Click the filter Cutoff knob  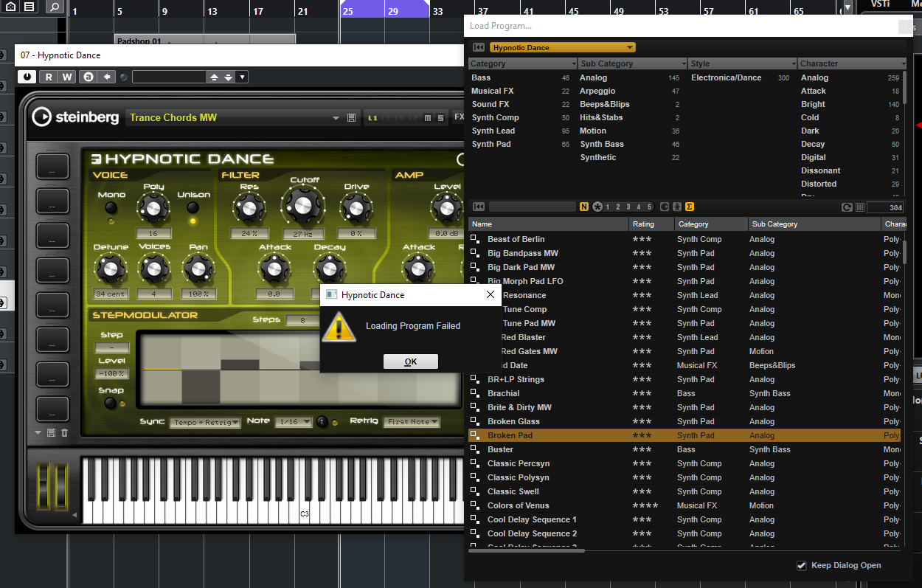303,204
